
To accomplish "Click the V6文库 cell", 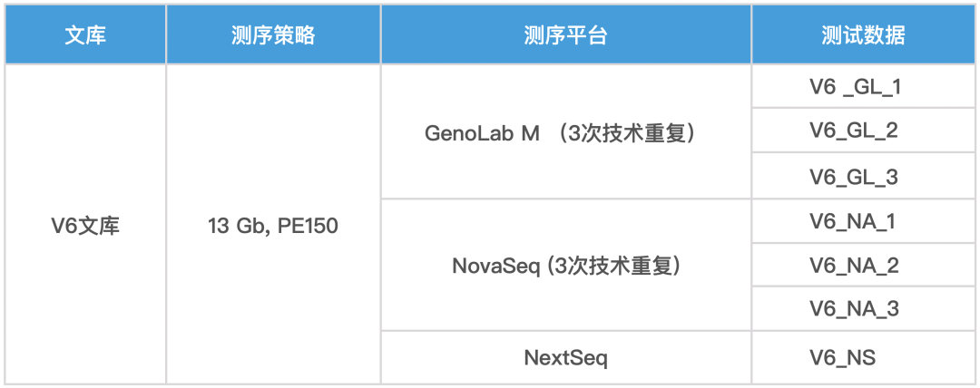I will click(85, 225).
